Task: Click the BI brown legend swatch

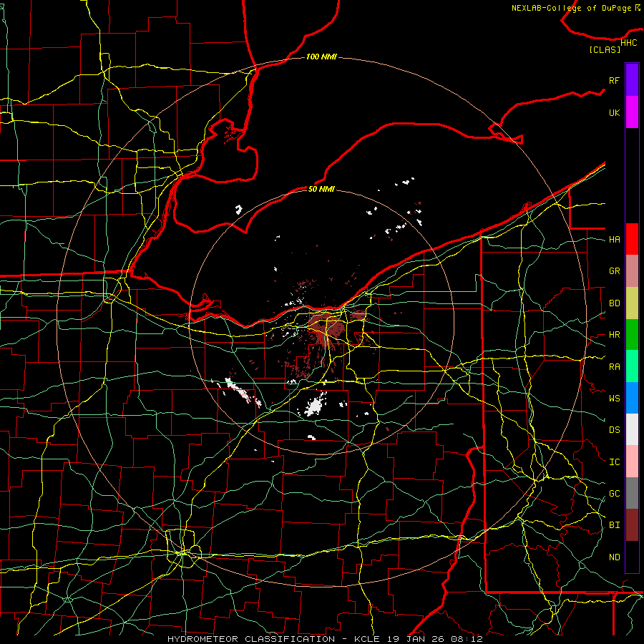Action: [x=632, y=525]
